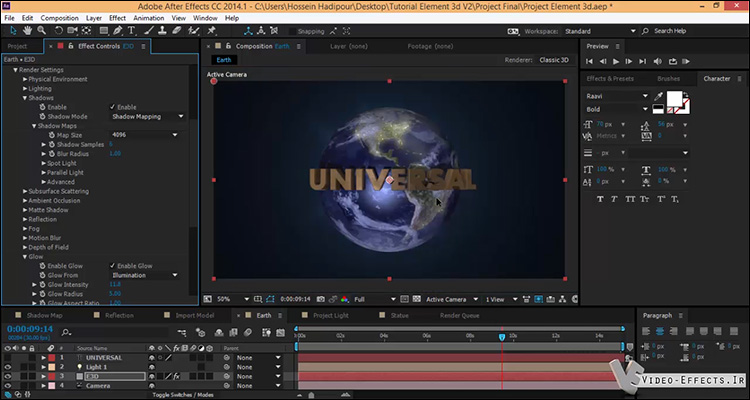
Task: Open the Workspace Standard dropdown
Action: click(600, 31)
